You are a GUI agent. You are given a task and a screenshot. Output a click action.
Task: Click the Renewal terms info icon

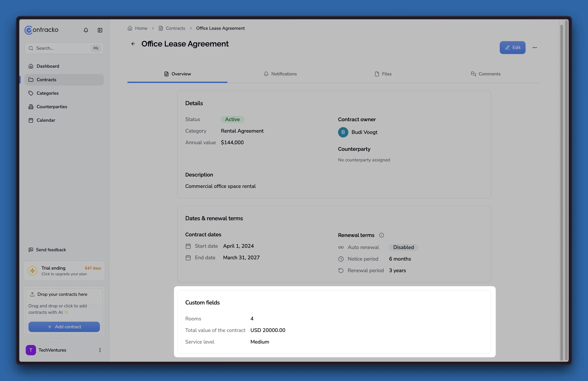[381, 235]
